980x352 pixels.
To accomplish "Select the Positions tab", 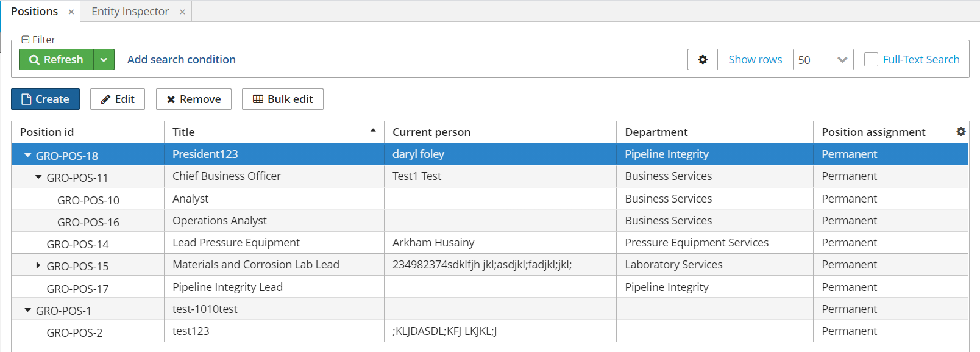I will pyautogui.click(x=35, y=12).
